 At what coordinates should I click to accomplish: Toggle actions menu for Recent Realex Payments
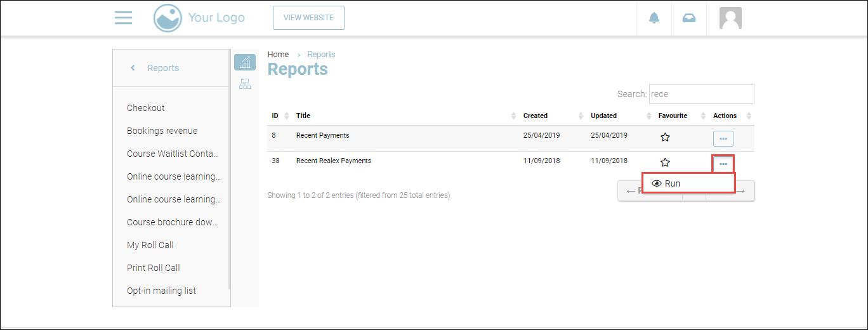click(723, 164)
